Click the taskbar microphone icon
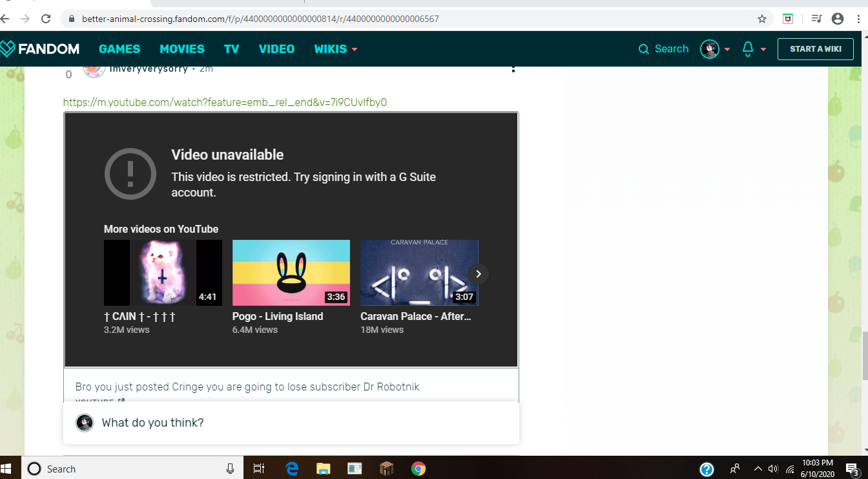Image resolution: width=868 pixels, height=479 pixels. pyautogui.click(x=230, y=469)
